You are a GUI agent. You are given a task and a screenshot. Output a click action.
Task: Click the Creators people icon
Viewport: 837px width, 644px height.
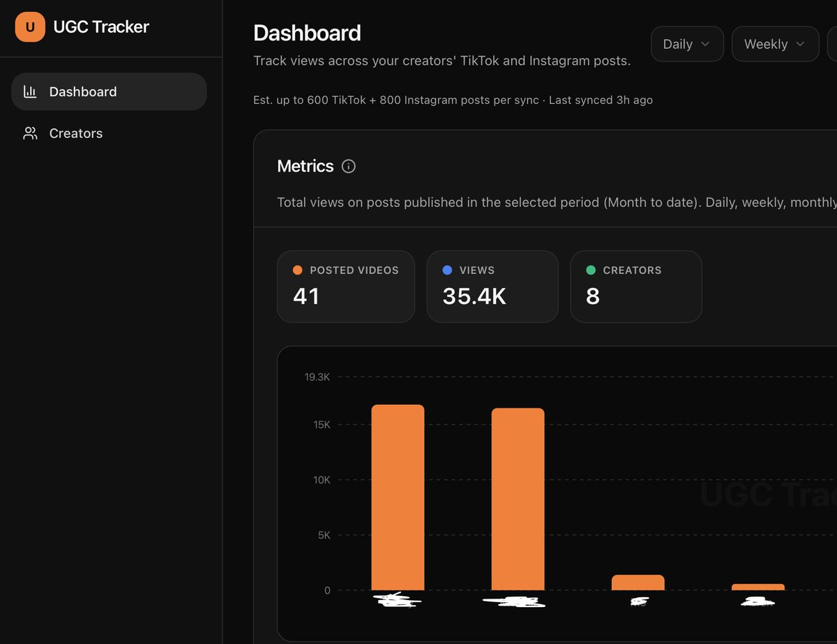pos(30,133)
